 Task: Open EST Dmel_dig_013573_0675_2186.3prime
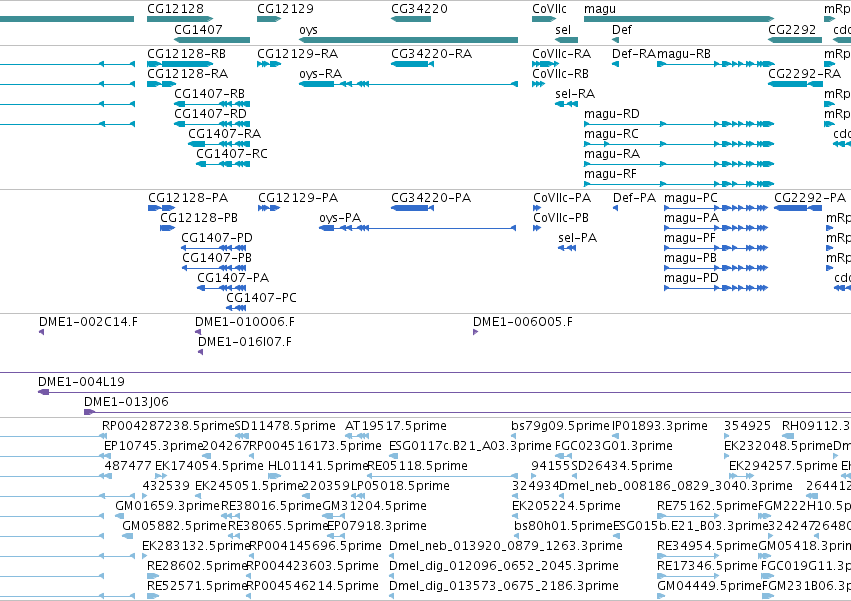coord(504,586)
